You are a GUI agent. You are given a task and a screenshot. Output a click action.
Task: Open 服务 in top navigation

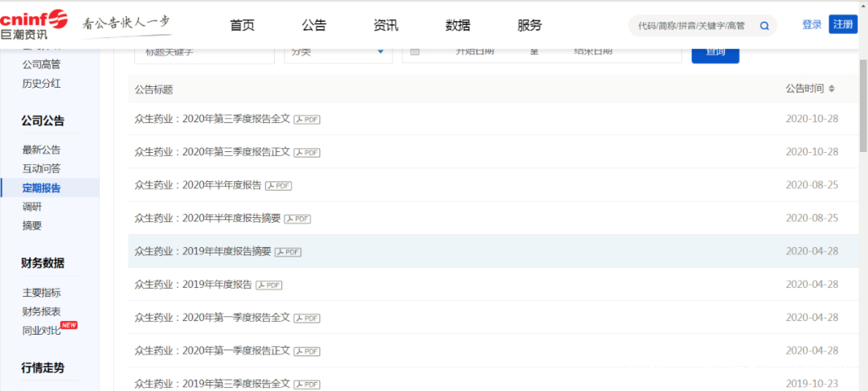(530, 25)
